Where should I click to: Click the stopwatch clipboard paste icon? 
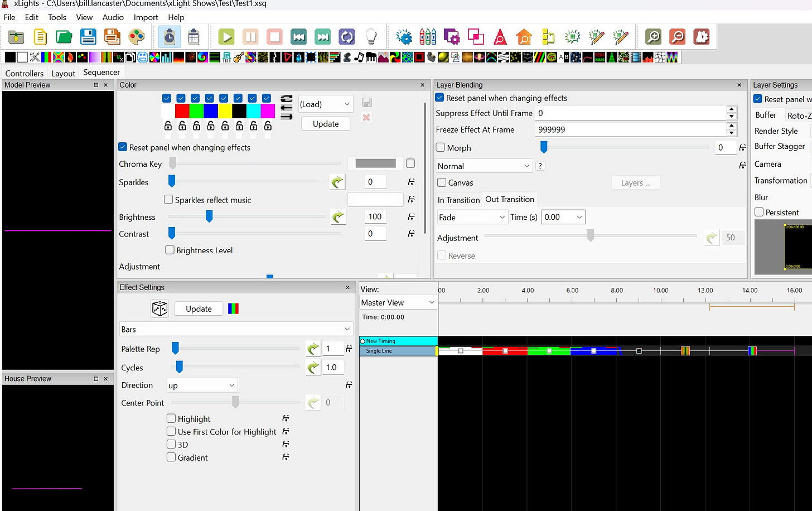[170, 37]
